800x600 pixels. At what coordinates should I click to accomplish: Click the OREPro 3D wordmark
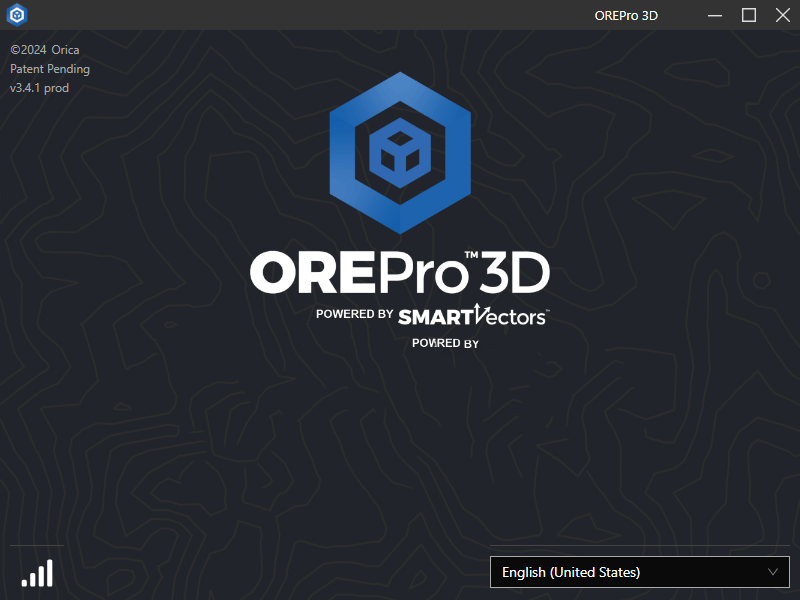[400, 271]
